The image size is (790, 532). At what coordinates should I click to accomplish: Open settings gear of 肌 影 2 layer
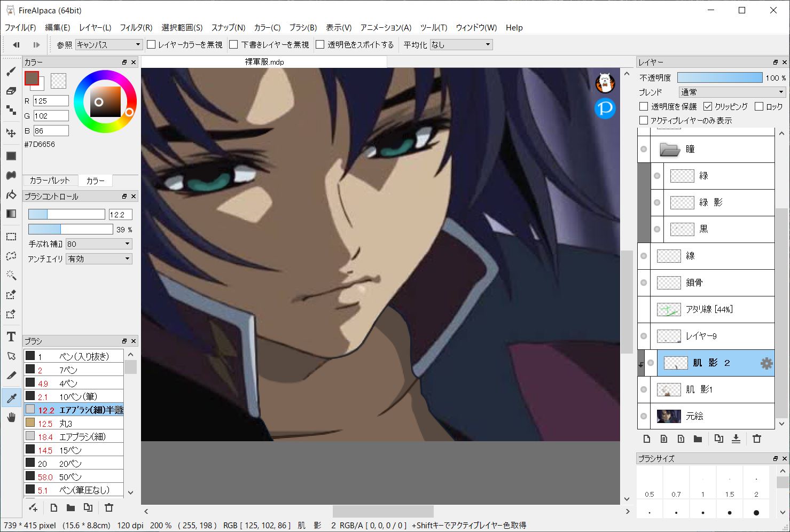coord(766,363)
